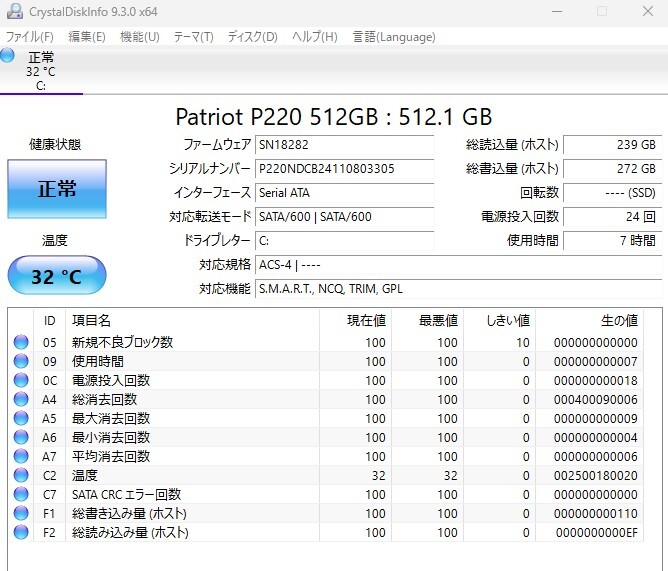
Task: Click the 生の値 column header
Action: [x=618, y=320]
